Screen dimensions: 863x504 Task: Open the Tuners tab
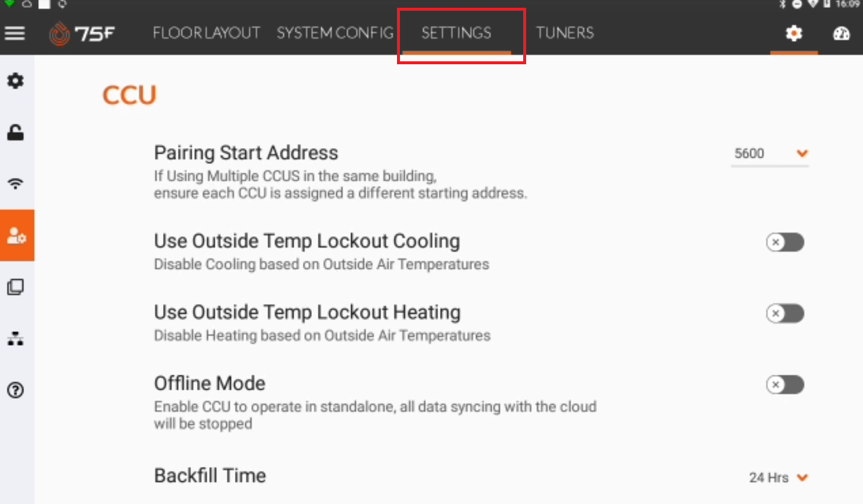click(x=564, y=33)
